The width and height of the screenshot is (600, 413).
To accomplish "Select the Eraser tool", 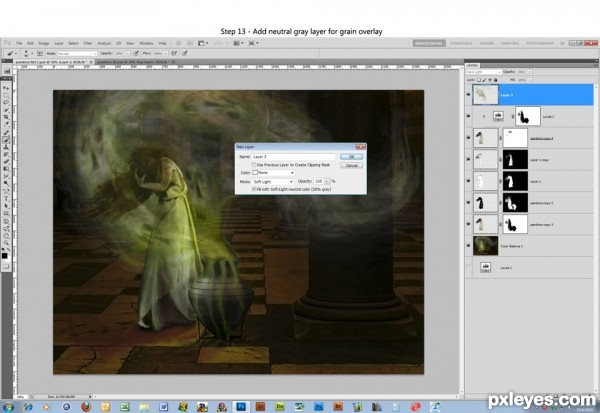I will 7,161.
